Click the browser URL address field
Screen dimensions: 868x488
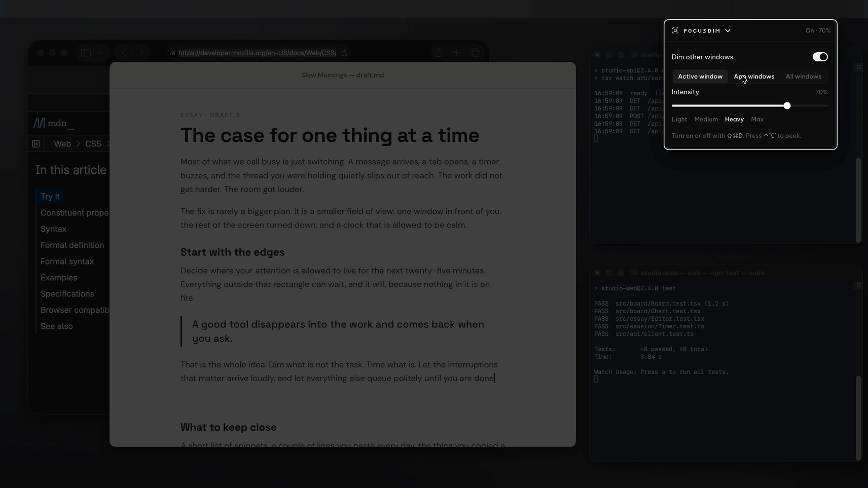(x=259, y=53)
